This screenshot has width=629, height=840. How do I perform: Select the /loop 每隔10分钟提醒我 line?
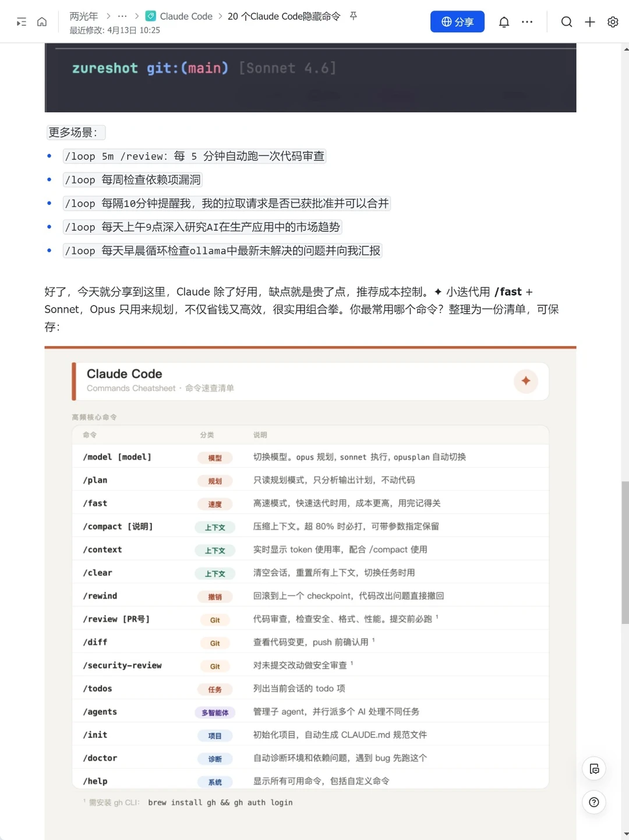227,203
